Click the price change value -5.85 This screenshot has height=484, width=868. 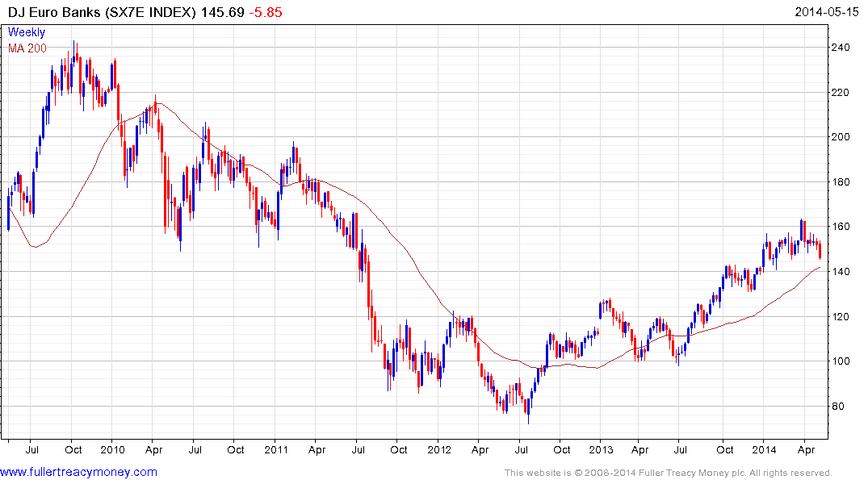pos(265,12)
